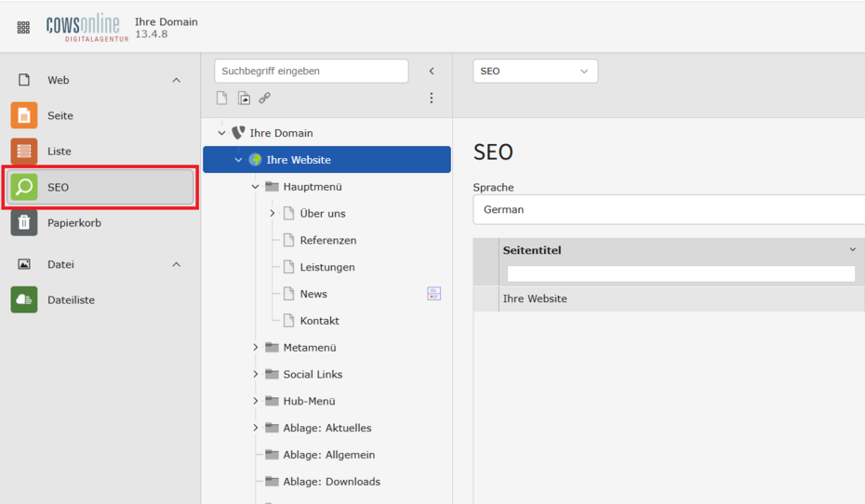This screenshot has height=504, width=865.
Task: Click the page tree search field
Action: tap(311, 71)
